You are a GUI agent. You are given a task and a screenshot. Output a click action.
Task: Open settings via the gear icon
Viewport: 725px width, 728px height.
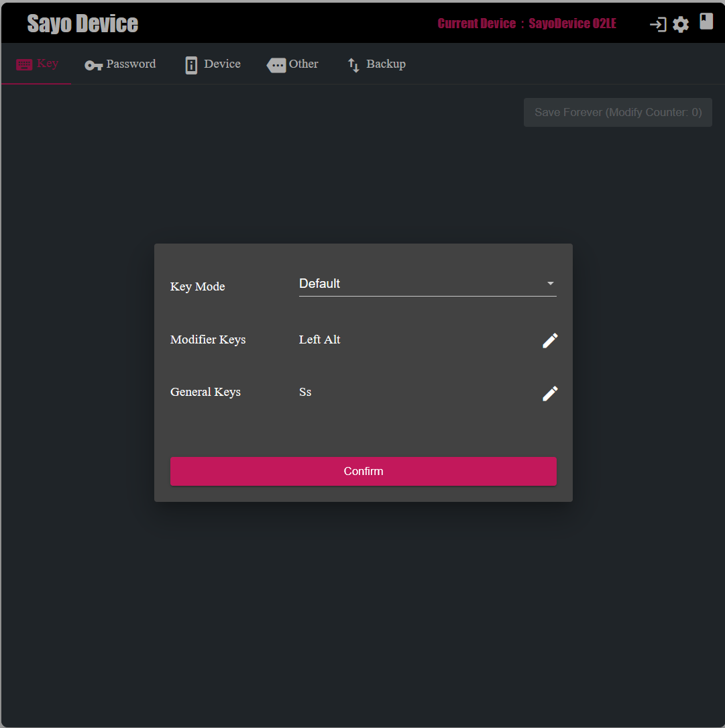tap(681, 25)
